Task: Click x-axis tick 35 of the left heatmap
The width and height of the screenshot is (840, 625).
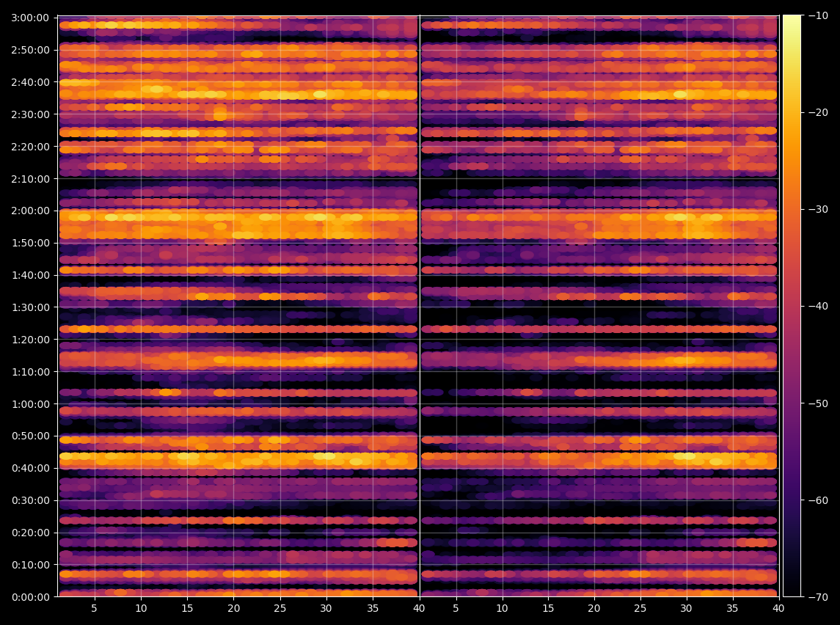Action: pyautogui.click(x=373, y=608)
